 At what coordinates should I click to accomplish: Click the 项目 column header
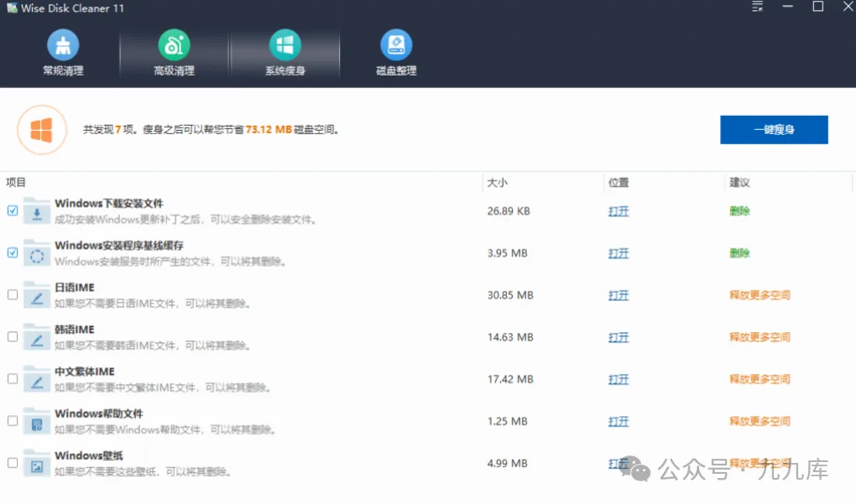pos(16,182)
